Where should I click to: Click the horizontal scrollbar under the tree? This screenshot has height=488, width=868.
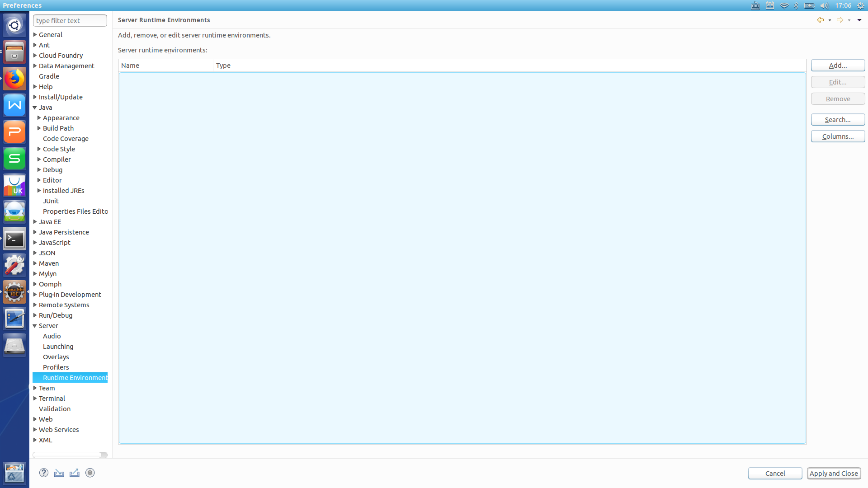click(x=68, y=455)
